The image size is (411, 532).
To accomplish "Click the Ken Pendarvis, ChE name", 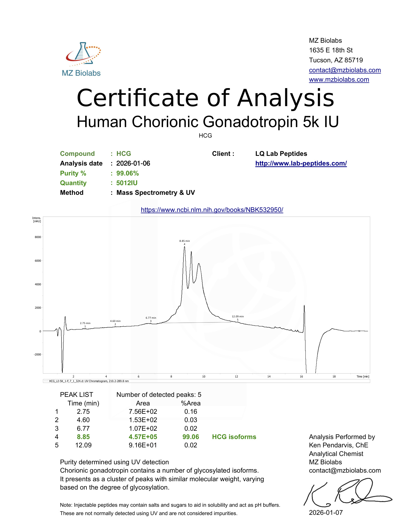I will 338,445.
